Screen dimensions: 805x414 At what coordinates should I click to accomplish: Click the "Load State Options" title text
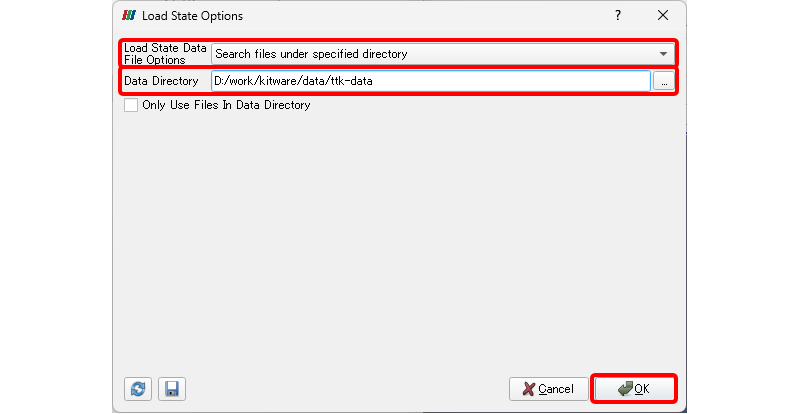click(192, 16)
